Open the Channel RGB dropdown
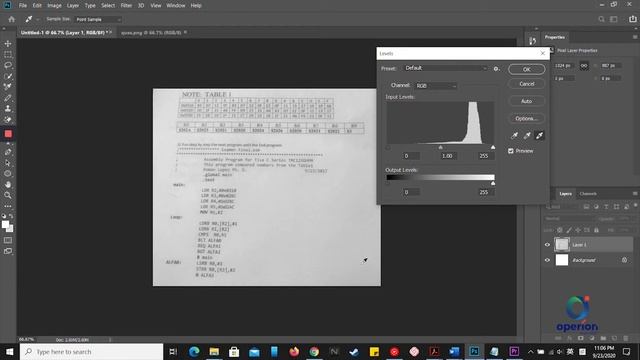 436,86
